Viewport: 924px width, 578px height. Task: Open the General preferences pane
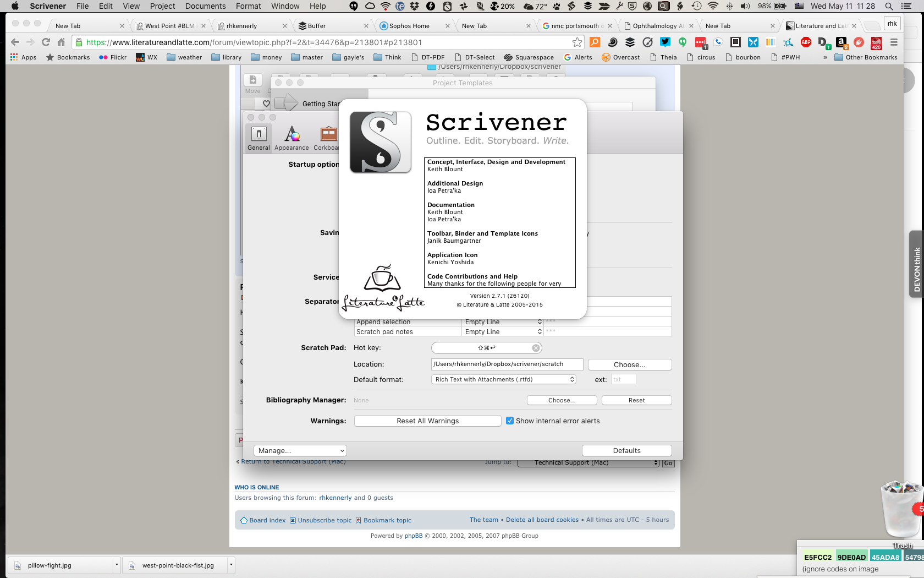(x=258, y=138)
